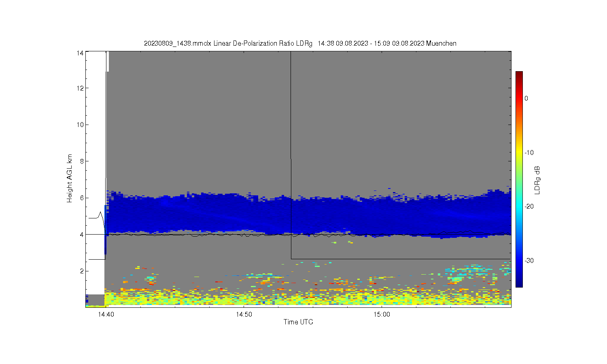This screenshot has height=364, width=607.
Task: Click the 6 height tick label
Action: pyautogui.click(x=82, y=198)
